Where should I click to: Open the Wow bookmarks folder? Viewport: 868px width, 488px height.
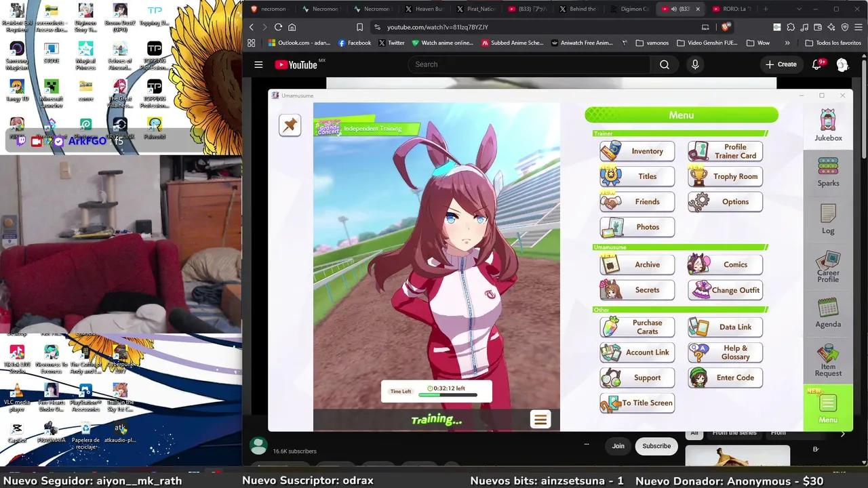tap(758, 43)
